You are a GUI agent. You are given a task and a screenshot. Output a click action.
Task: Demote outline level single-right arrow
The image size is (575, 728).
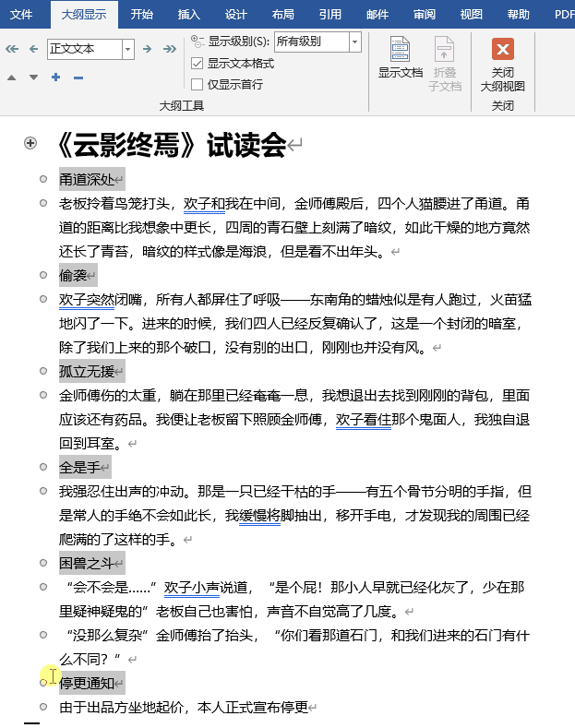[148, 49]
